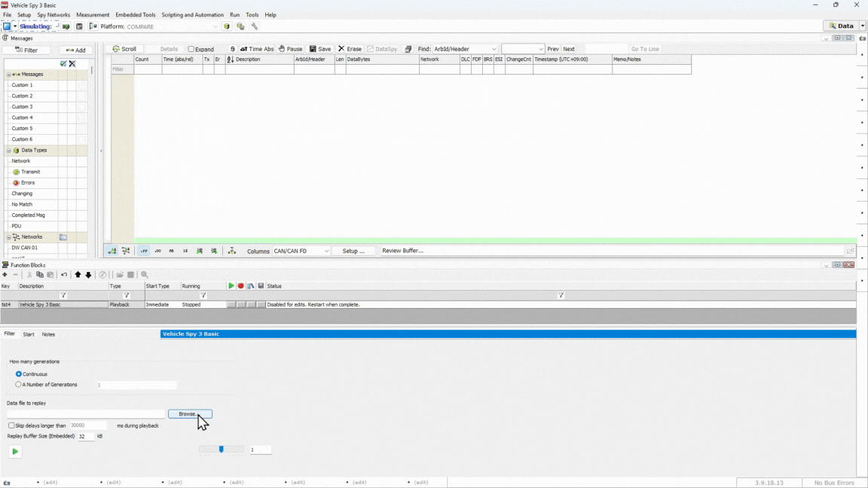868x488 pixels.
Task: Click the Review Buffer button
Action: [x=402, y=251]
